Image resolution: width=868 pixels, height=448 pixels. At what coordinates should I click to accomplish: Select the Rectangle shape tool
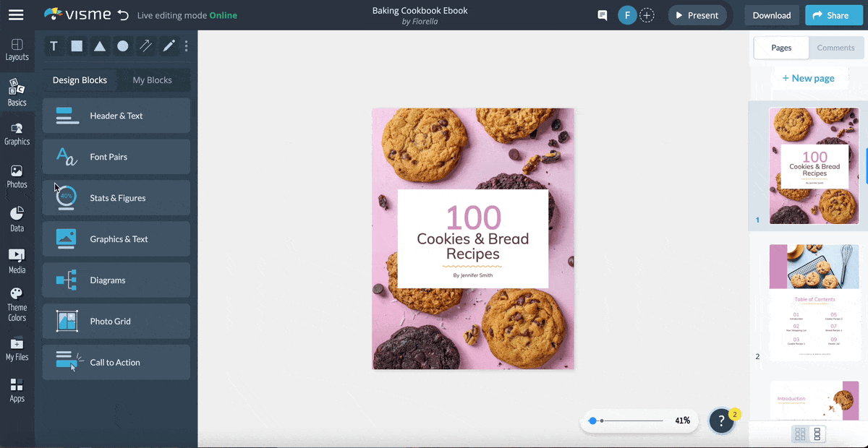click(x=77, y=46)
